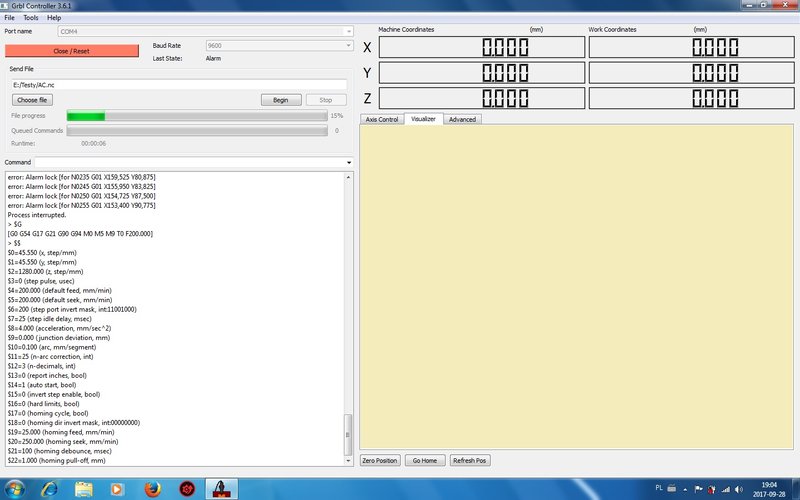Viewport: 800px width, 500px height.
Task: Click the Action Center flag icon
Action: click(x=698, y=489)
